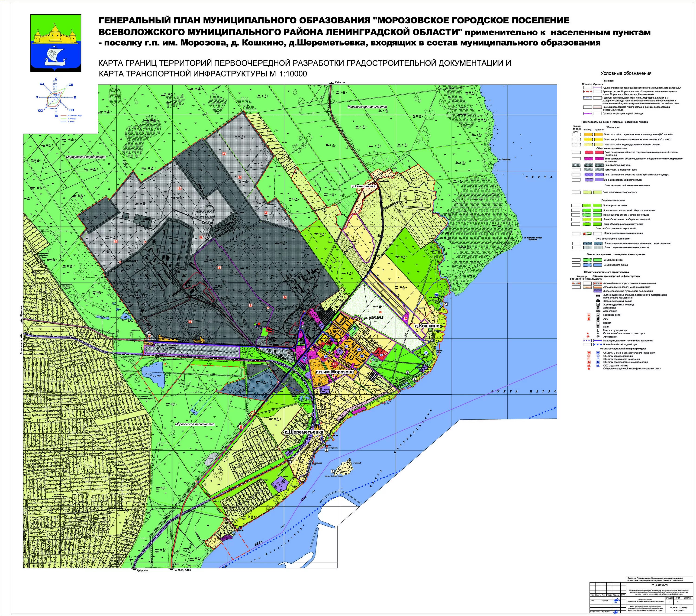Click the Мосты и путепроводы legend symbol
Screen dimensions: 696x616
click(598, 331)
